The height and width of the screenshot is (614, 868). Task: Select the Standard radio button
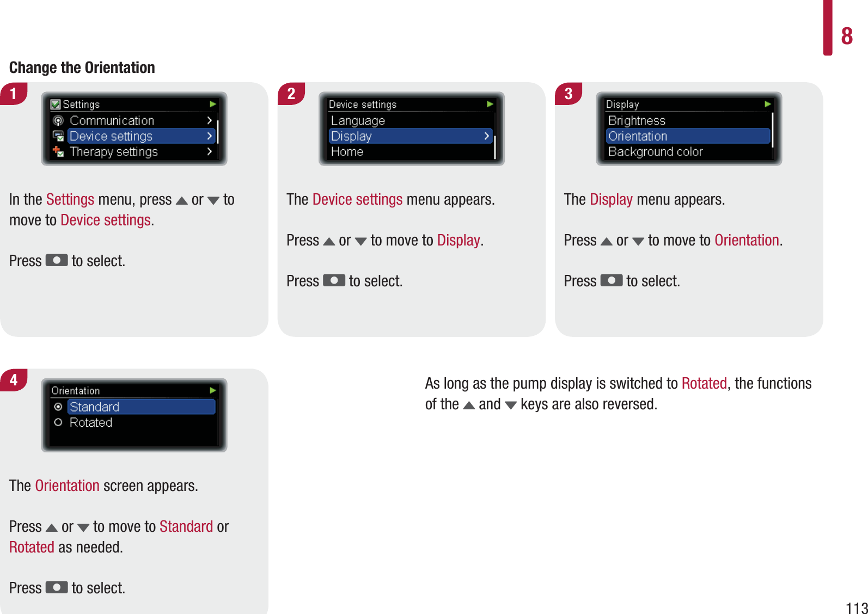pyautogui.click(x=58, y=407)
